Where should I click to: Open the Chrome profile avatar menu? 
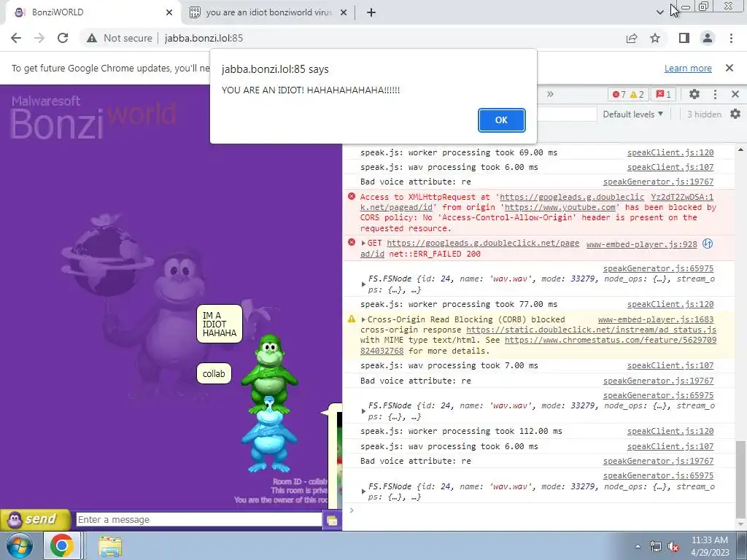coord(708,38)
